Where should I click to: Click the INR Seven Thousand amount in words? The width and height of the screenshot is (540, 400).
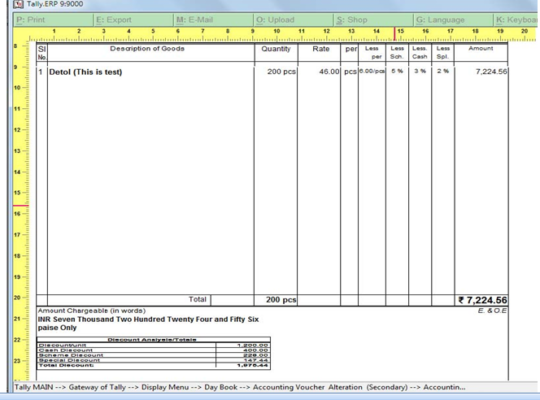pos(148,323)
